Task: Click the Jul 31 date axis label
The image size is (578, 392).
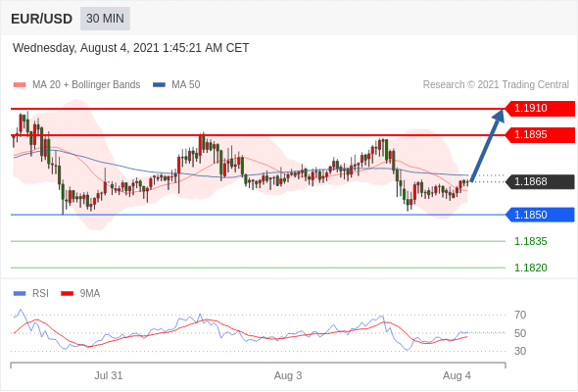Action: click(x=109, y=375)
